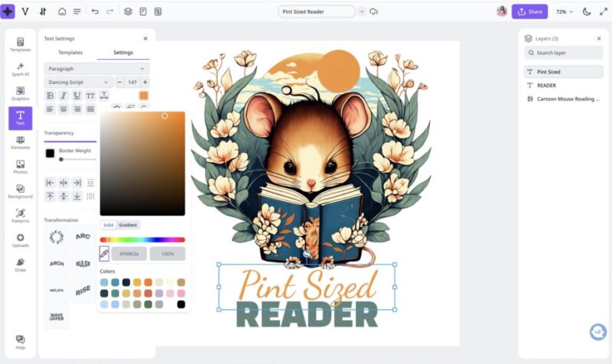The height and width of the screenshot is (364, 612).
Task: Toggle all caps (TT) text formatting
Action: [x=90, y=96]
